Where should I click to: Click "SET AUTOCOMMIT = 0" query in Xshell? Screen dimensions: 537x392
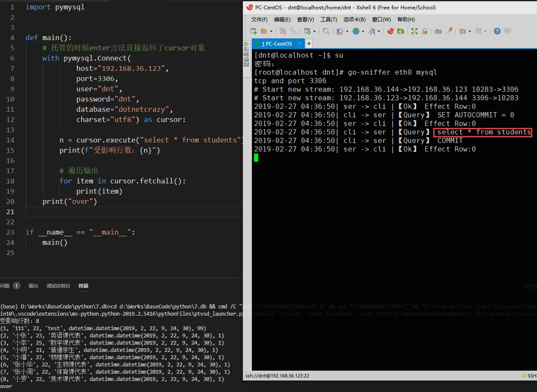(x=476, y=115)
